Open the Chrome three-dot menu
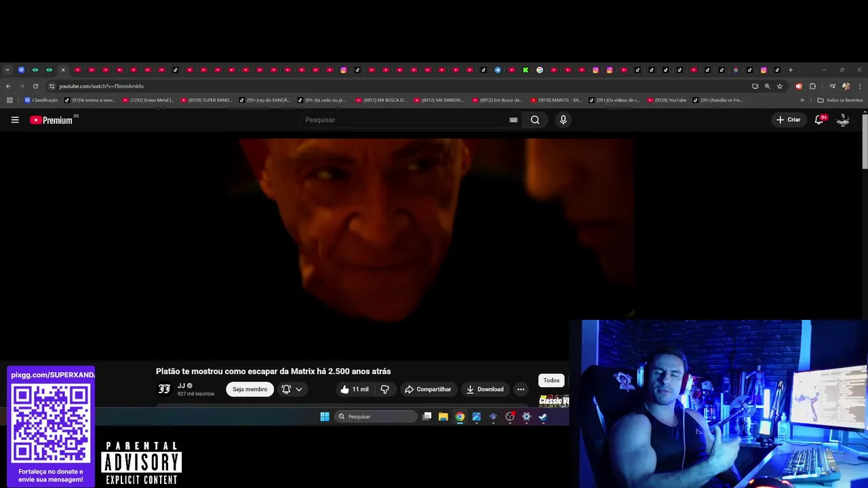868x488 pixels. [859, 86]
